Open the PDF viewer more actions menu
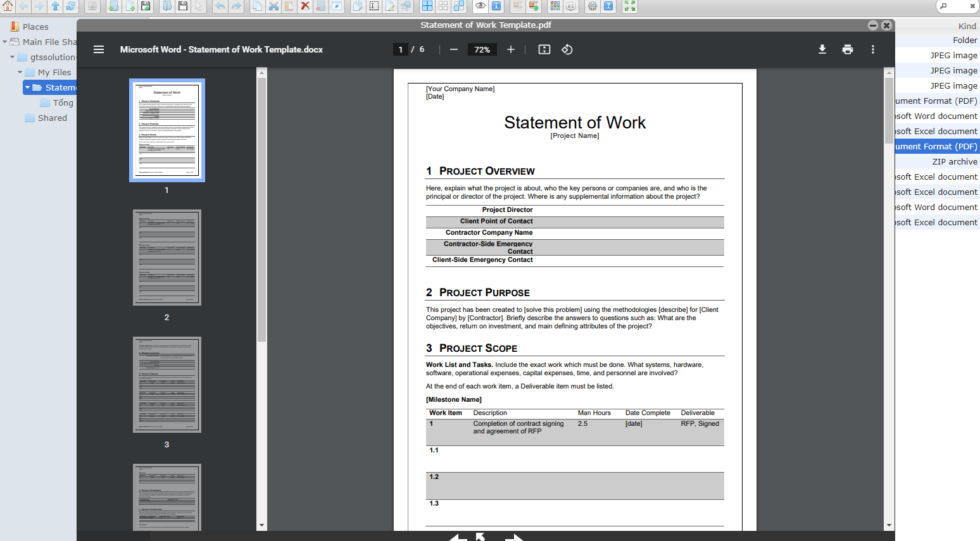980x541 pixels. click(x=873, y=49)
